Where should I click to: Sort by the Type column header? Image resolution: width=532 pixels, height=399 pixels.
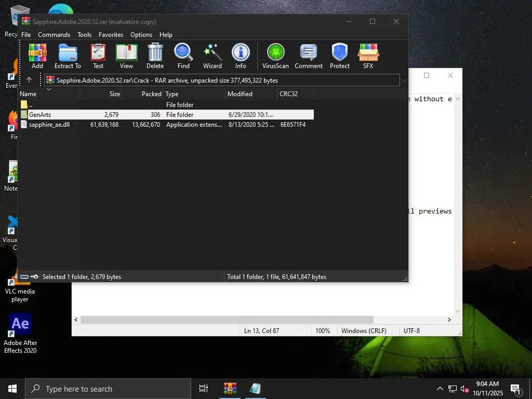(x=194, y=94)
